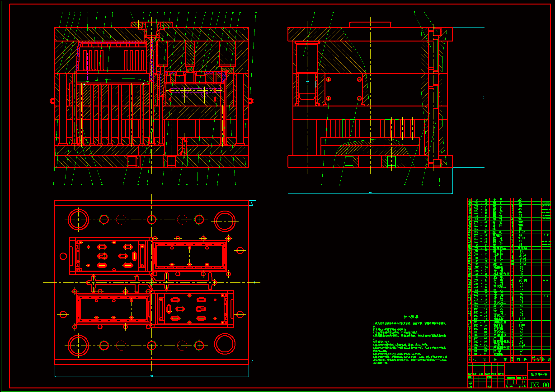Viewport: 555px width, 392px height.
Task: Click bottom-right large guide circle in plan view
Action: 225,344
